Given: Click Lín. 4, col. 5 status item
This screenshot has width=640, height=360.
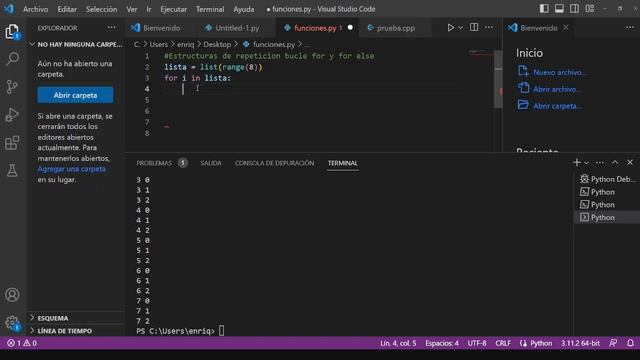Looking at the screenshot, I should point(398,343).
